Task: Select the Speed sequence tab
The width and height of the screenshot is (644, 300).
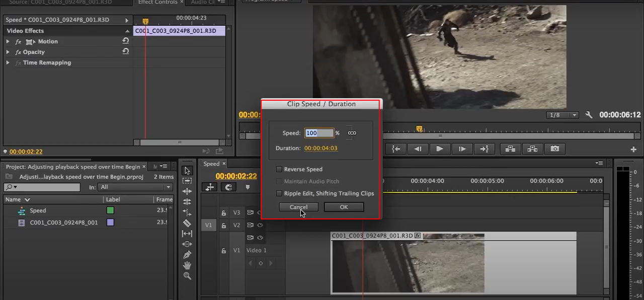Action: coord(211,164)
